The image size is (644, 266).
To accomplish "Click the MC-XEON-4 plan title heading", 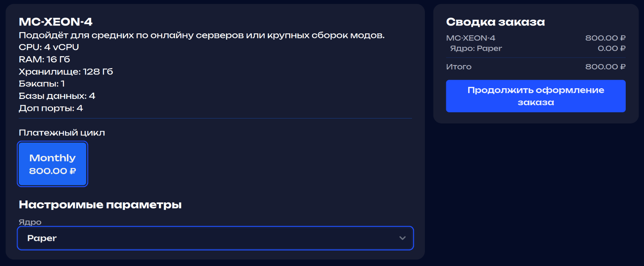I will 56,22.
